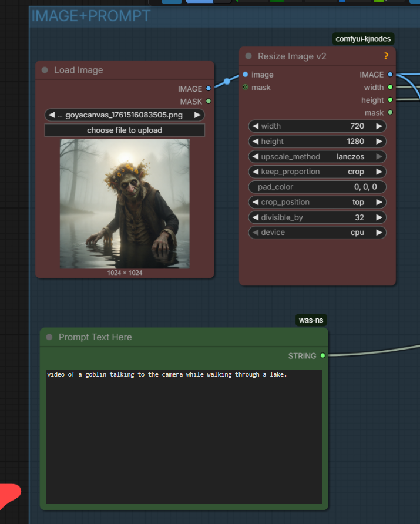Click the goblin image preview thumbnail
This screenshot has width=420, height=524.
[x=125, y=204]
